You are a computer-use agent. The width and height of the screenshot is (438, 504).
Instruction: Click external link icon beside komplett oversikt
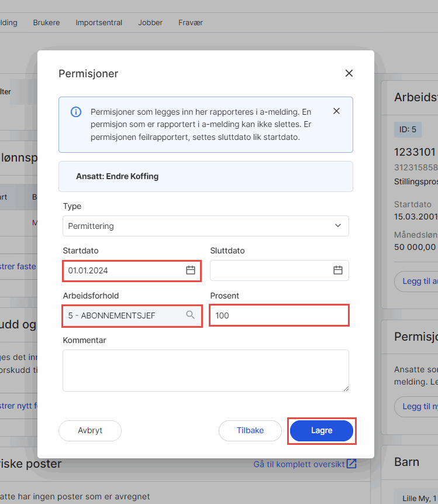(x=351, y=464)
